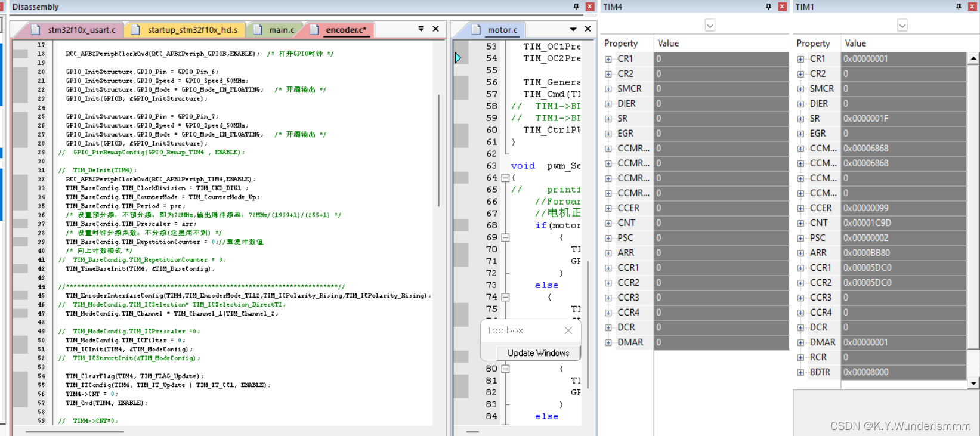Close the motor.c editor via X icon
980x436 pixels.
[588, 29]
